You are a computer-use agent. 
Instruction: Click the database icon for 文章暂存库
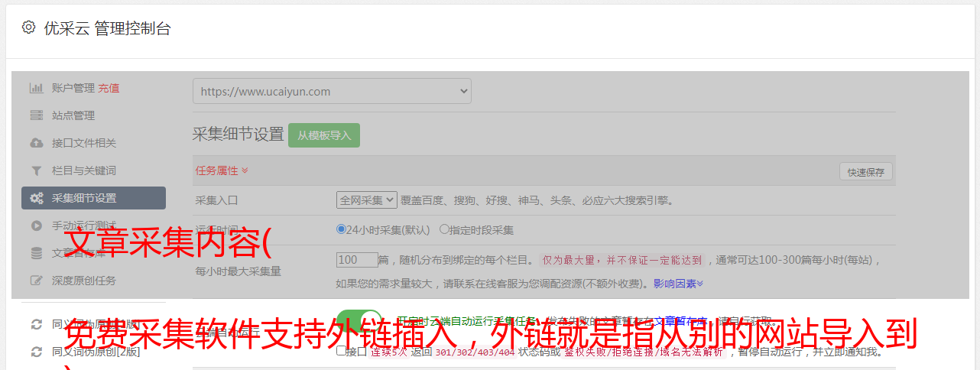(36, 253)
